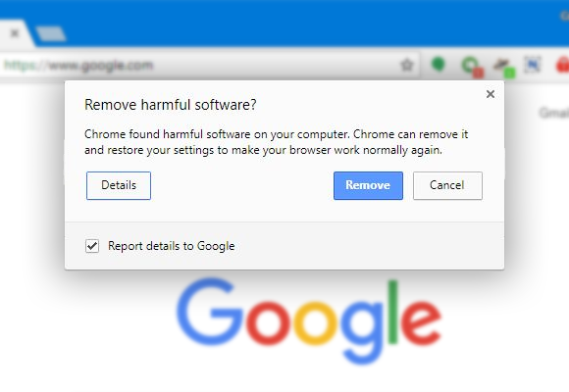Open the red extension icon in toolbar
This screenshot has width=569, height=392.
point(562,66)
